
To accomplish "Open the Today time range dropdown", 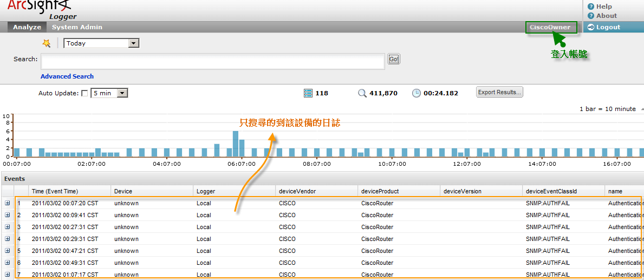I will click(134, 43).
